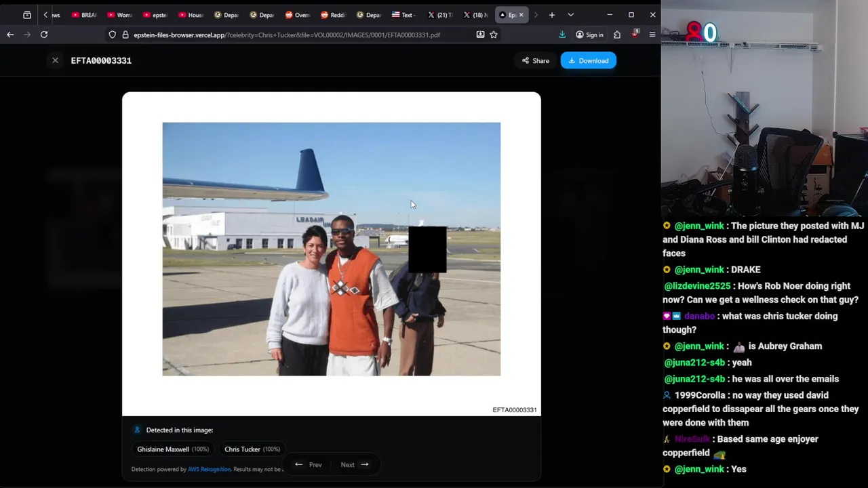Click Sign in to browser account
The width and height of the screenshot is (868, 488).
[x=589, y=35]
